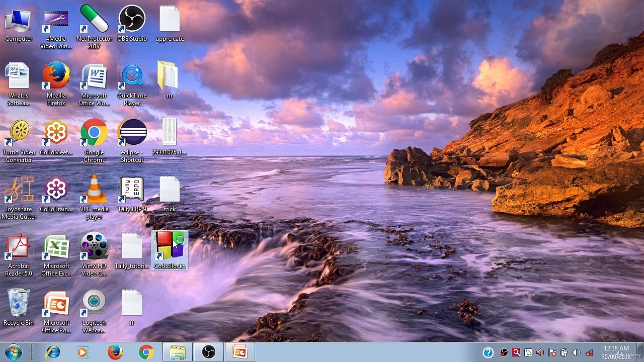Viewport: 644px width, 362px height.
Task: Switch to OBS Studio in taskbar
Action: [x=208, y=352]
